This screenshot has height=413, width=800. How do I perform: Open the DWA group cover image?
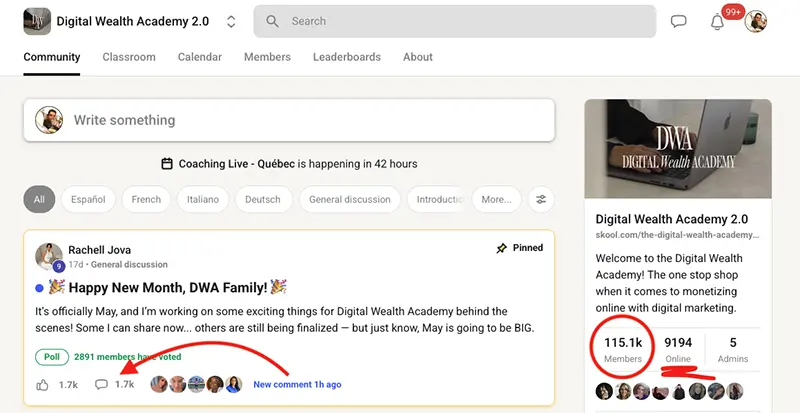pos(678,149)
